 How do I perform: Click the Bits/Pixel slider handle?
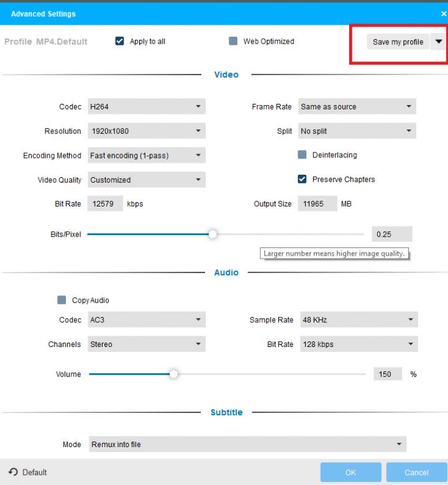(213, 234)
